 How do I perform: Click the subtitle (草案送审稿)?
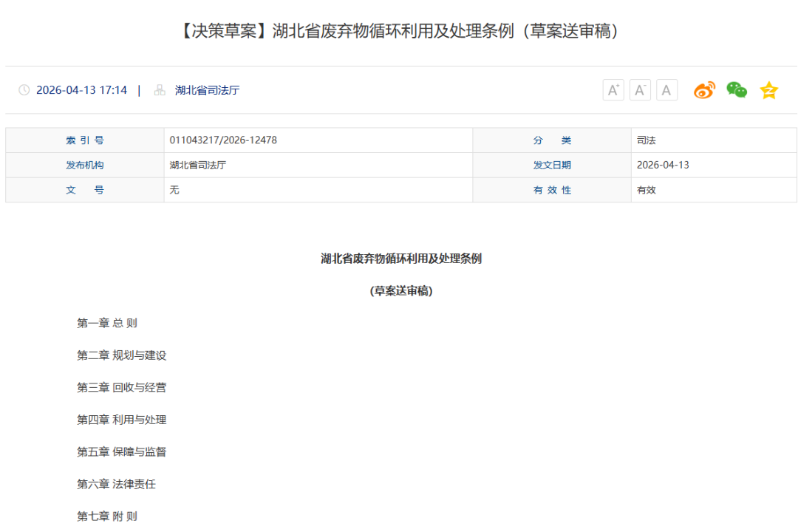[401, 290]
